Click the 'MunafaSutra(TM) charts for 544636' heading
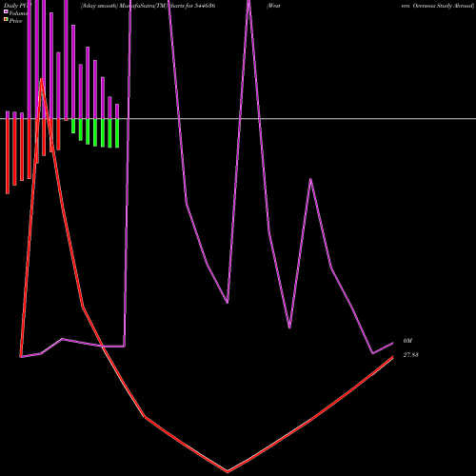This screenshot has height=476, width=476. pos(168,6)
